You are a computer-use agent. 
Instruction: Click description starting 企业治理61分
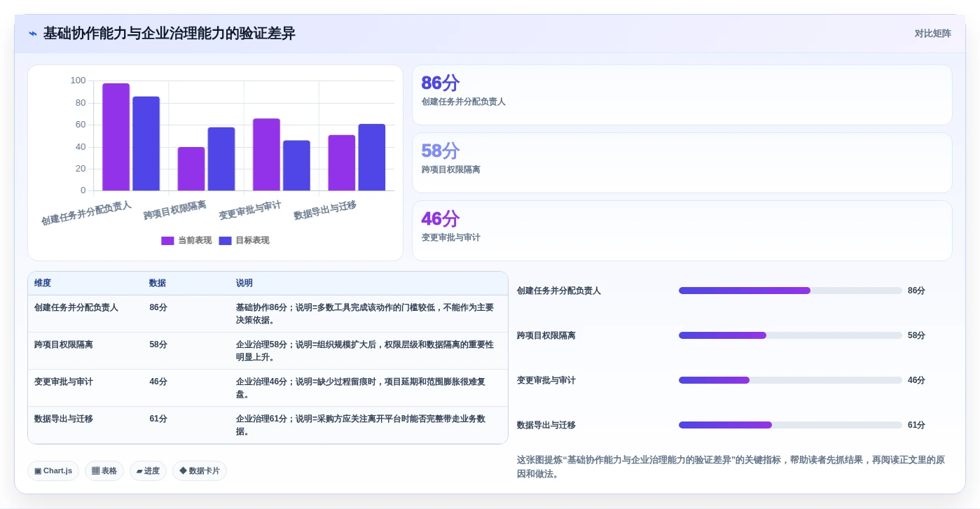pos(361,425)
